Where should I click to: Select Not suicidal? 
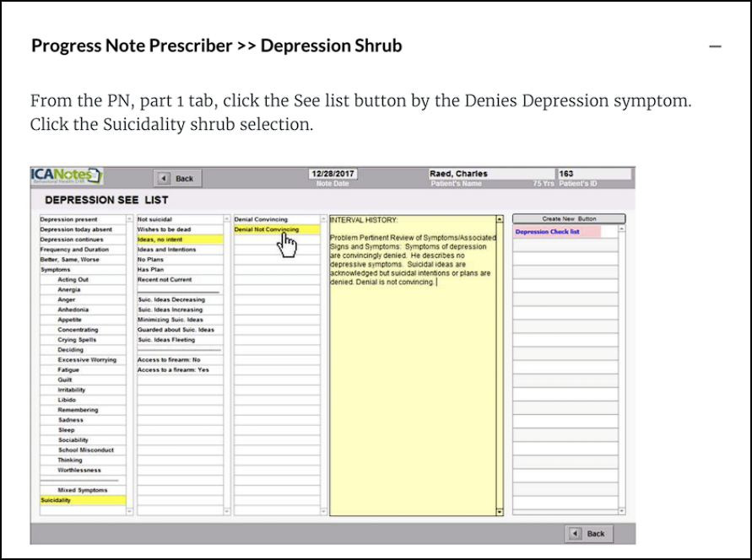(181, 219)
